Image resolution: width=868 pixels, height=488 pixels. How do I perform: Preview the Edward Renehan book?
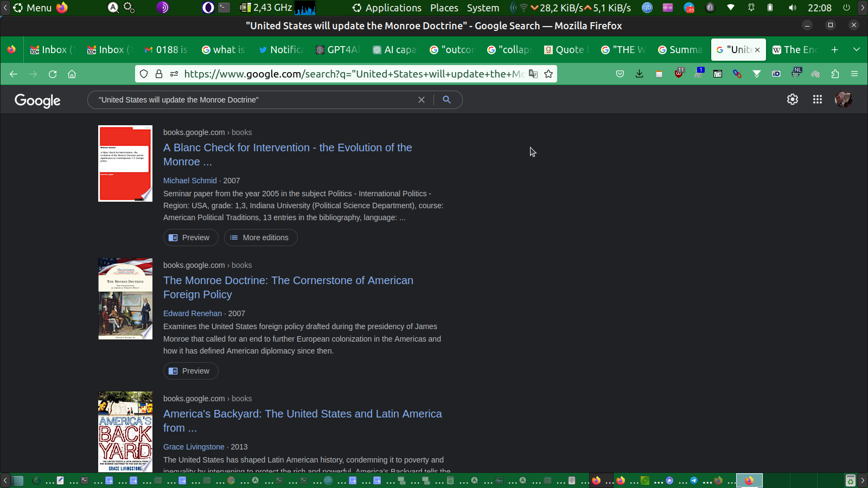point(190,371)
